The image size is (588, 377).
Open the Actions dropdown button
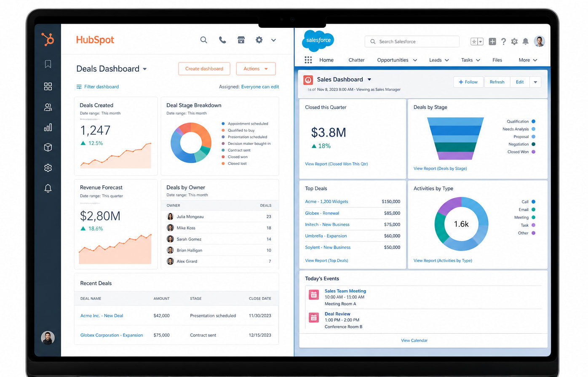click(x=256, y=69)
